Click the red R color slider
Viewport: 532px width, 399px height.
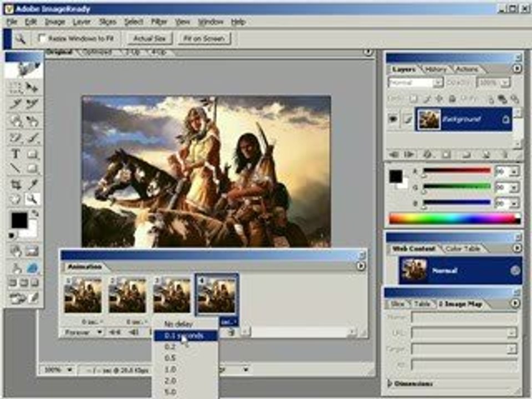pyautogui.click(x=457, y=171)
